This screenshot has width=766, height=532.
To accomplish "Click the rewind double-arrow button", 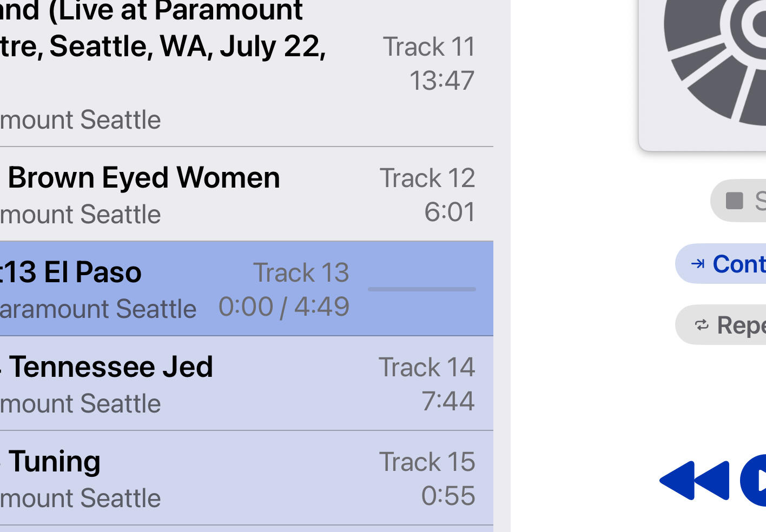I will pos(694,480).
